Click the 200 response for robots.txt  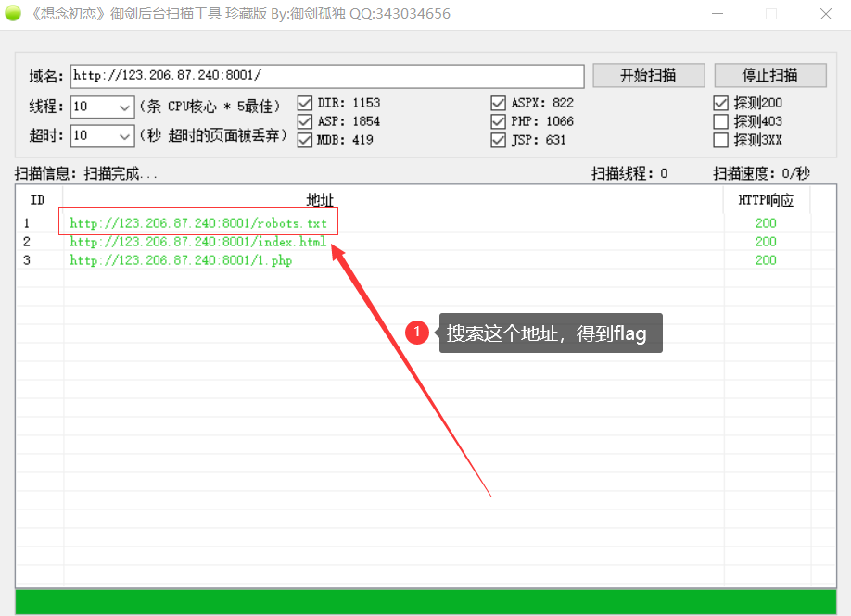click(766, 223)
